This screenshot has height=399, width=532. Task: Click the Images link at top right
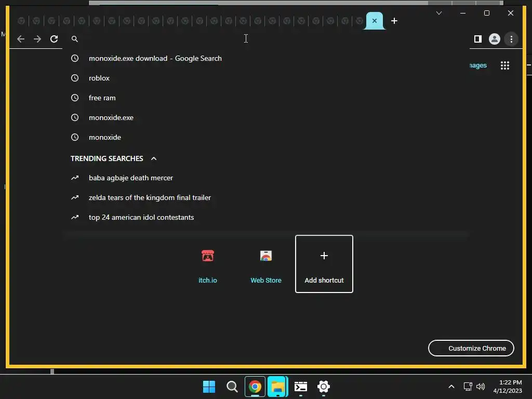(478, 65)
